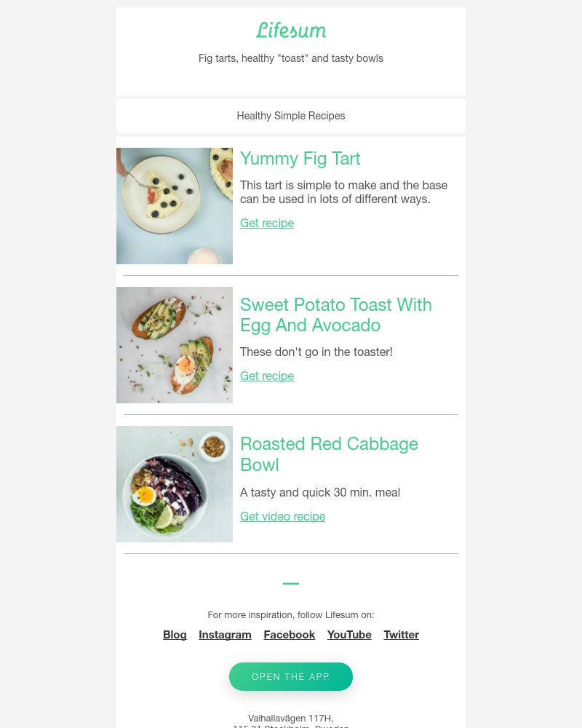The image size is (582, 728).
Task: Select the red cabbage bowl photo
Action: click(175, 484)
